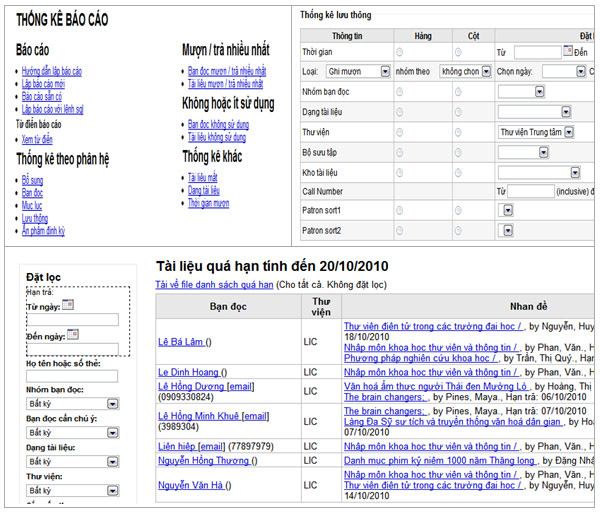Open the Lưu thông statistics link
Screen dimensions: 600x515
(34, 217)
